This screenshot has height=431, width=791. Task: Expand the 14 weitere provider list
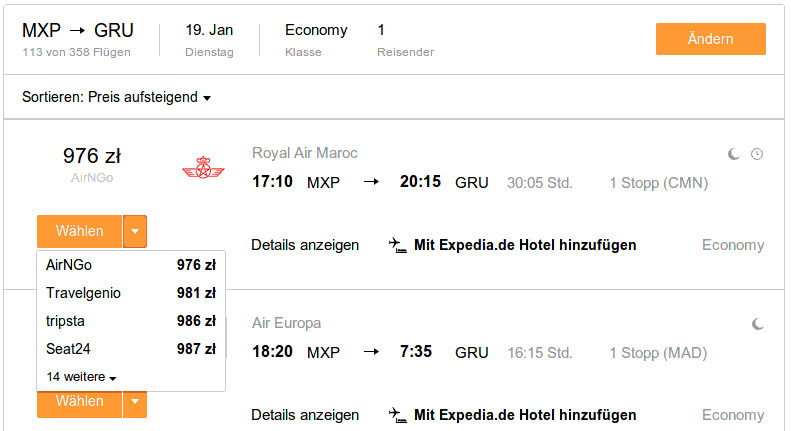coord(81,377)
